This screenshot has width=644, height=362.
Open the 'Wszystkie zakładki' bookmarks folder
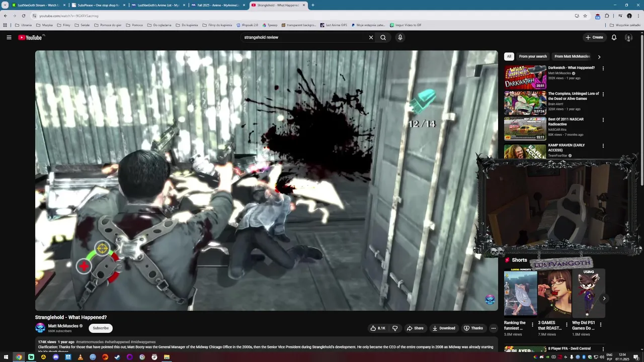[625, 25]
